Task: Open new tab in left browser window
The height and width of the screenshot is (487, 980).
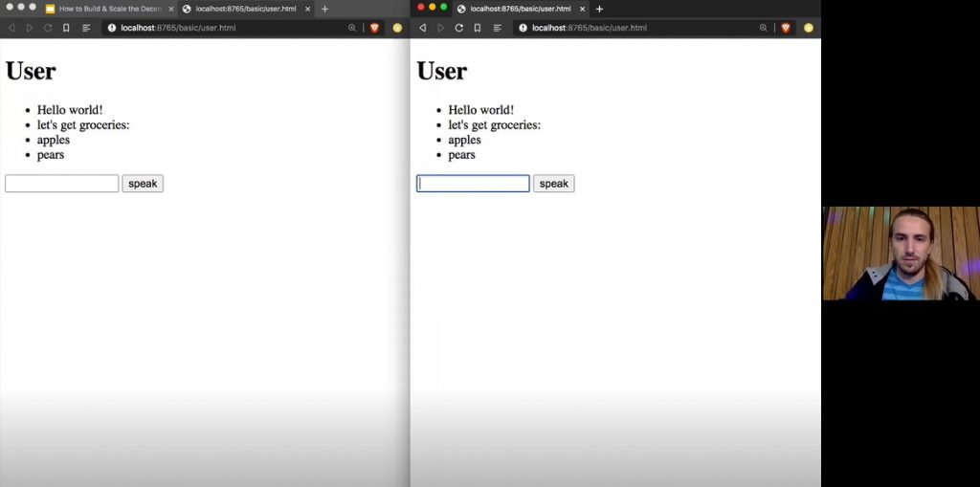Action: pyautogui.click(x=324, y=9)
